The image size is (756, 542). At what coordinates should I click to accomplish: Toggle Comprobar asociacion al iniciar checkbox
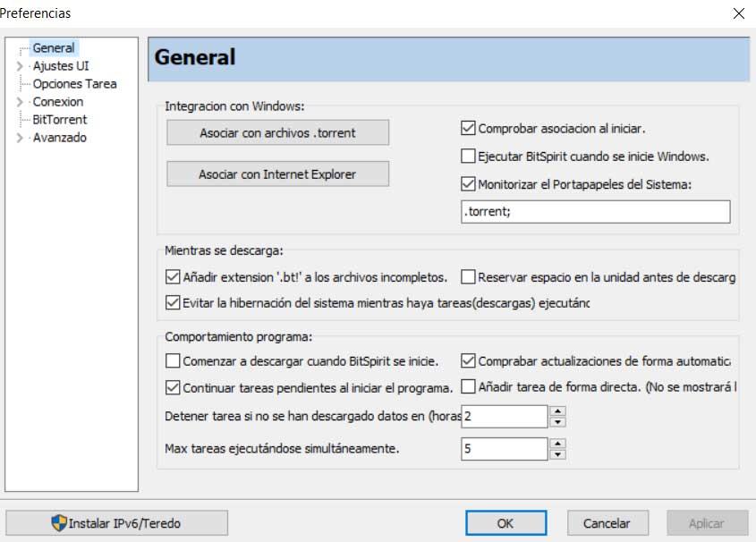[x=468, y=128]
